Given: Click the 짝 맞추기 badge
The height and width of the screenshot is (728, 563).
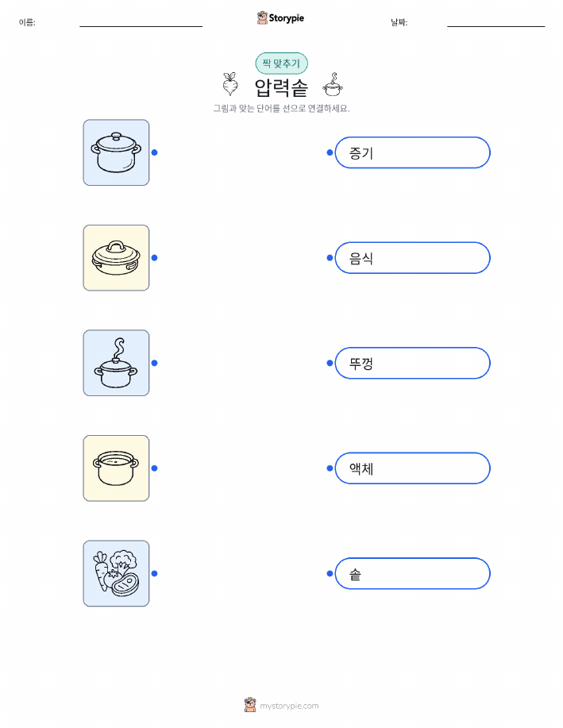Looking at the screenshot, I should pyautogui.click(x=281, y=64).
